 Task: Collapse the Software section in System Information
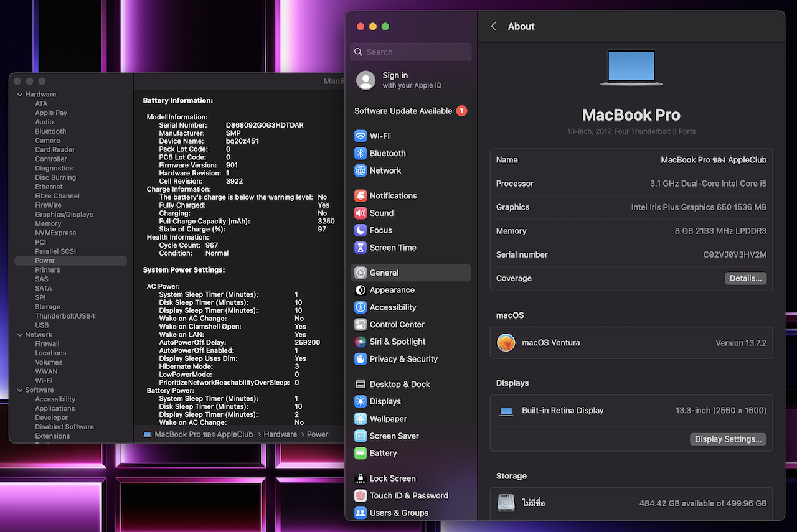(19, 390)
